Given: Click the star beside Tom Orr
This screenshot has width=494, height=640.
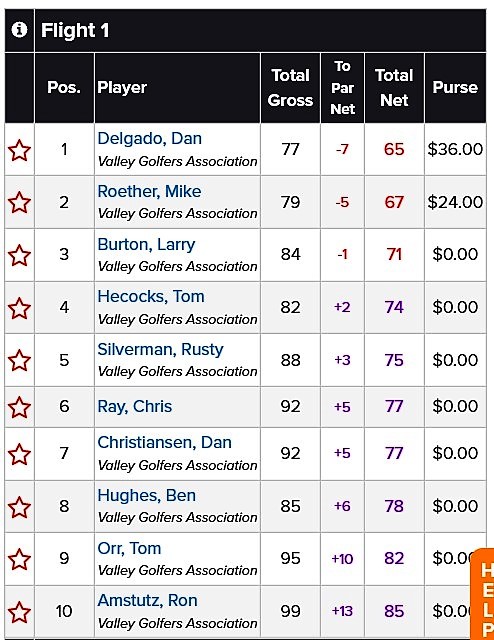Looking at the screenshot, I should (19, 559).
